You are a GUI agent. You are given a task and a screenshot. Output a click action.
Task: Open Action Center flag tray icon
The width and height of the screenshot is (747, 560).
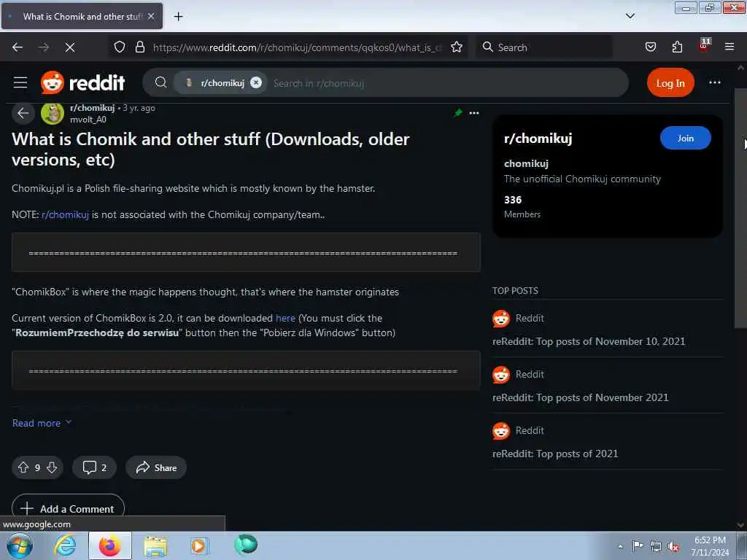pyautogui.click(x=638, y=546)
